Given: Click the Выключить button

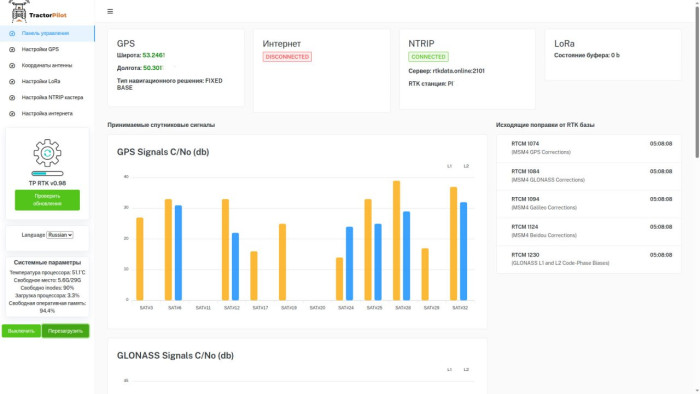Looking at the screenshot, I should [x=21, y=331].
